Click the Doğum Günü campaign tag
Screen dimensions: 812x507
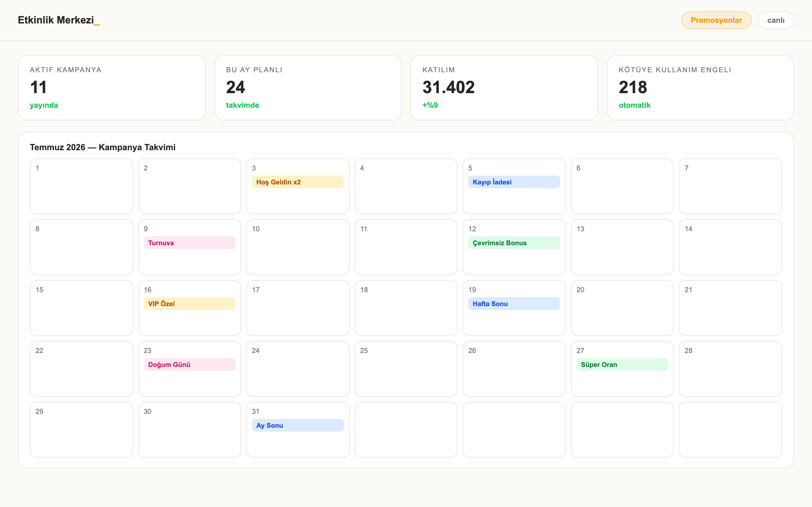pyautogui.click(x=190, y=364)
